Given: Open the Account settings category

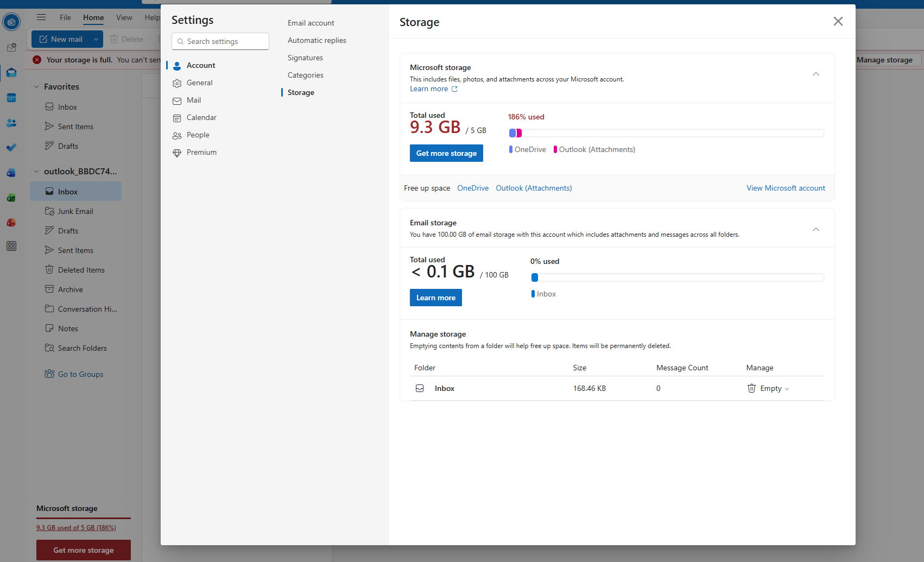Looking at the screenshot, I should coord(201,65).
